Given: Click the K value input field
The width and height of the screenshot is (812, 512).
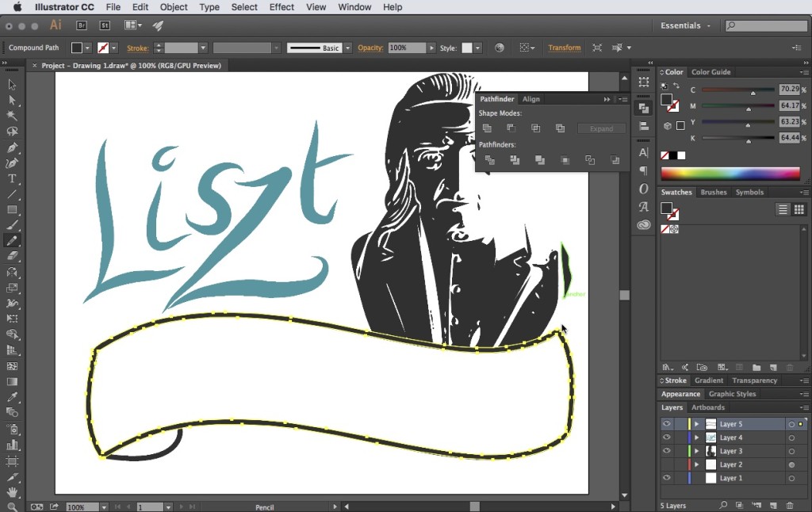Looking at the screenshot, I should pos(789,138).
